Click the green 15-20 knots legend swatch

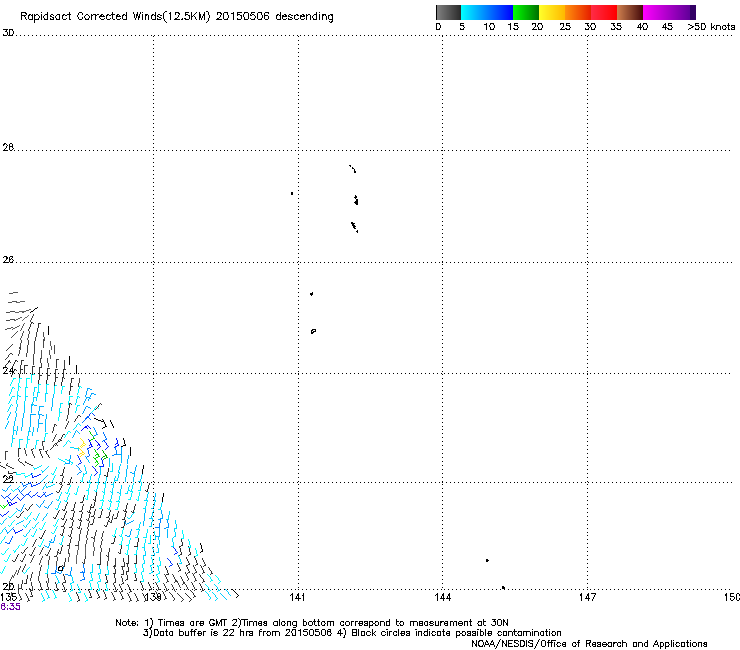[x=526, y=12]
